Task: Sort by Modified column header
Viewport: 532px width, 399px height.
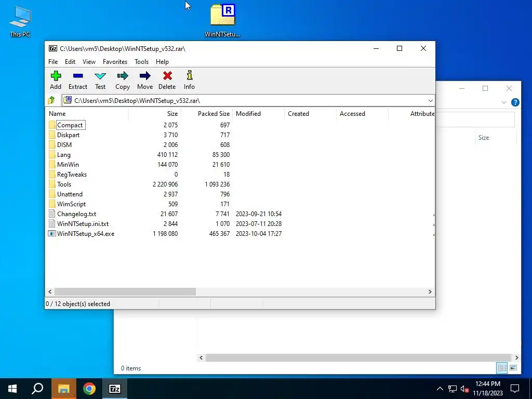Action: coord(258,114)
